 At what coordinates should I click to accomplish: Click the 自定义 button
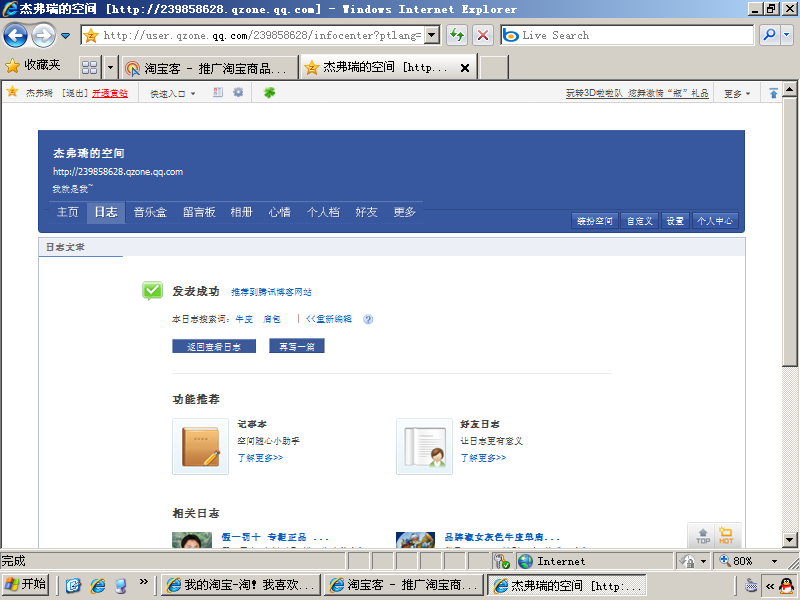click(x=639, y=221)
